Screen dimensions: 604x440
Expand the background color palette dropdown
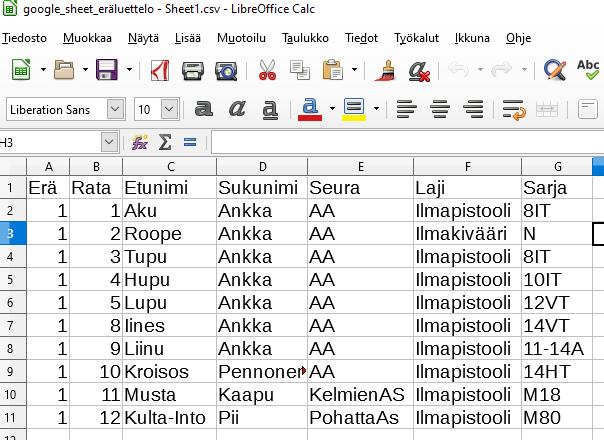point(376,109)
